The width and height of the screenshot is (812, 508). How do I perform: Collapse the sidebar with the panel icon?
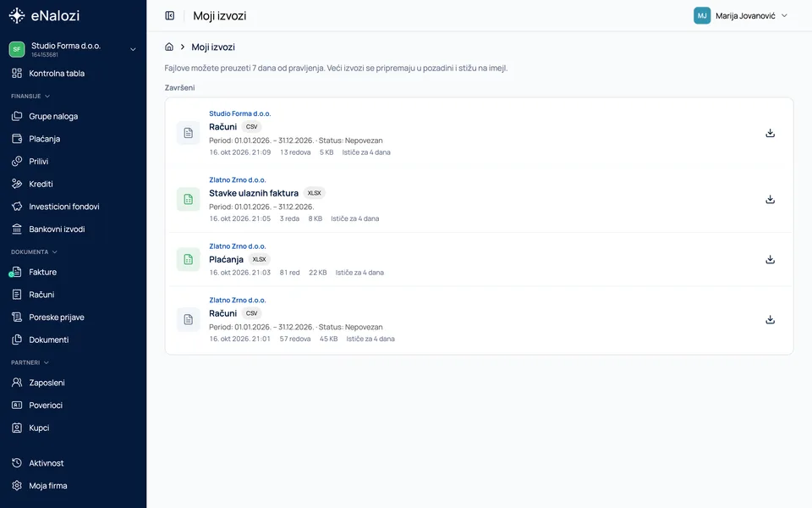click(x=170, y=15)
